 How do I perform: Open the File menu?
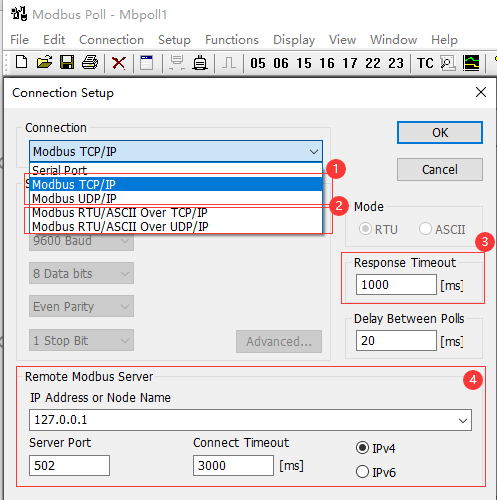[x=19, y=40]
